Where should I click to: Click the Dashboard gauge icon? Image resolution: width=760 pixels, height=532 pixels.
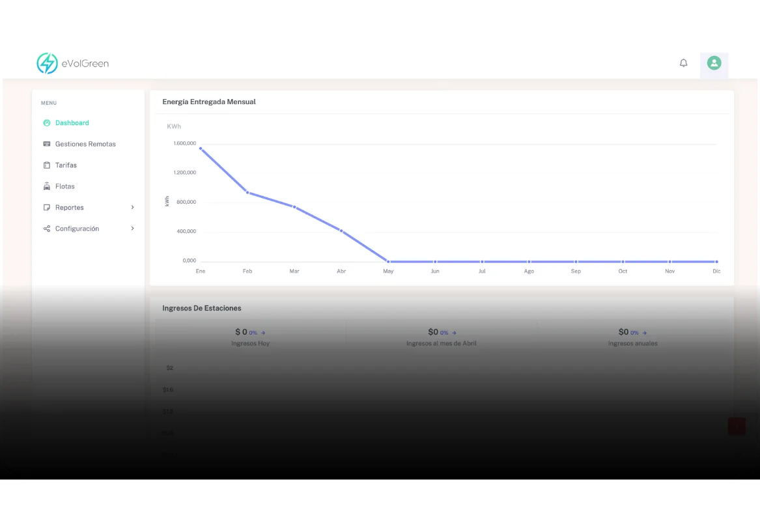coord(46,123)
